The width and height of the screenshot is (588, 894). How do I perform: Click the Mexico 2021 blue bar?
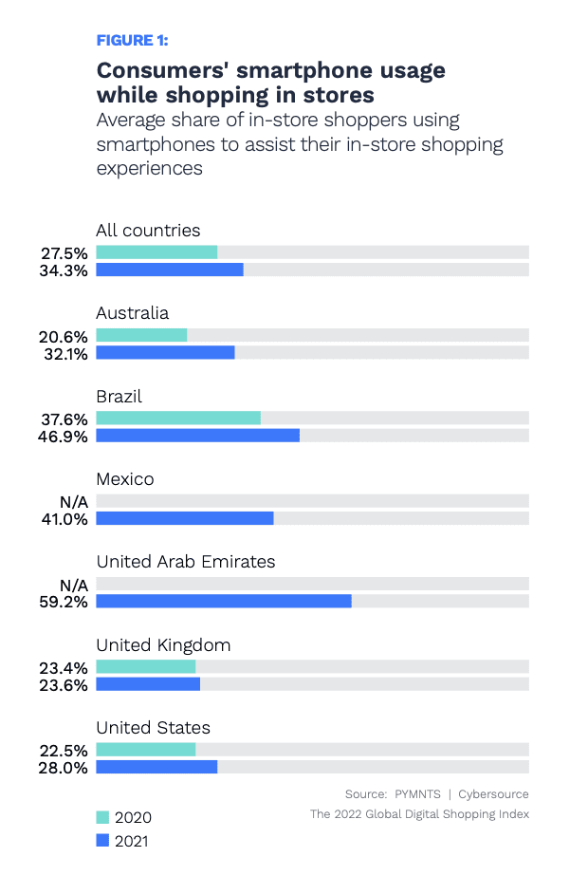[185, 518]
